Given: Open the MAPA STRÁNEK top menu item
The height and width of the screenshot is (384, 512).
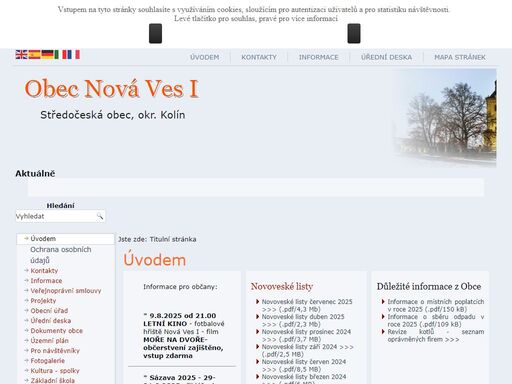Looking at the screenshot, I should (x=460, y=57).
